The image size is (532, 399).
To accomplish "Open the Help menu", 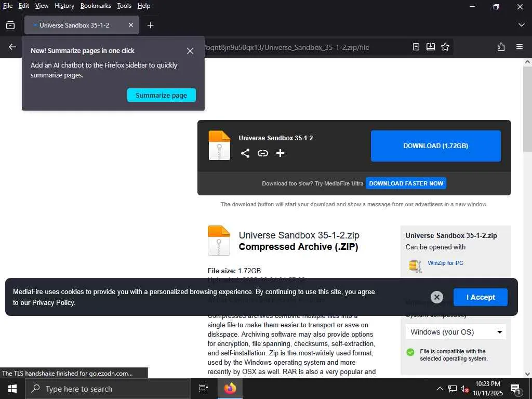I will pos(144,6).
